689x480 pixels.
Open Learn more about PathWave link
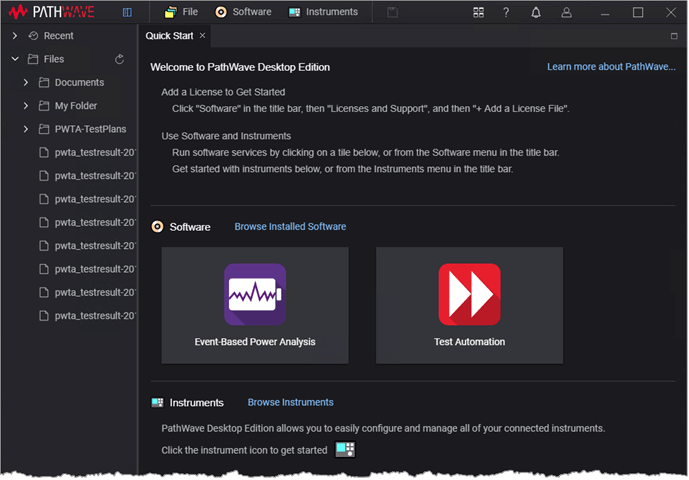[611, 67]
